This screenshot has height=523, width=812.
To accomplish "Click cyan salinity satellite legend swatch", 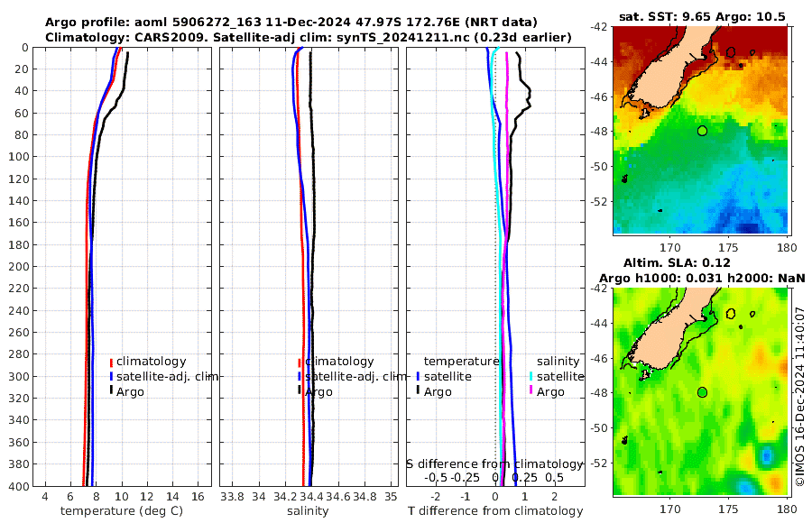I will point(531,377).
